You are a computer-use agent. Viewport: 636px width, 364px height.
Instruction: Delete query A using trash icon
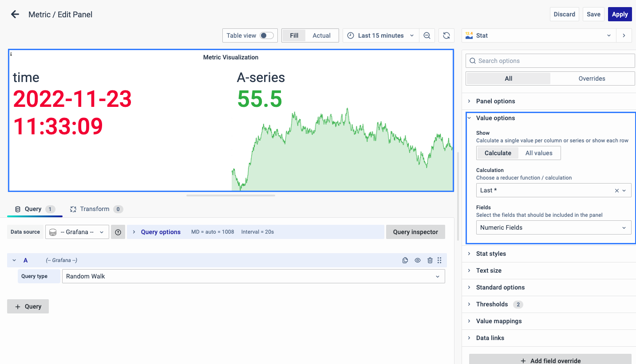[430, 261]
